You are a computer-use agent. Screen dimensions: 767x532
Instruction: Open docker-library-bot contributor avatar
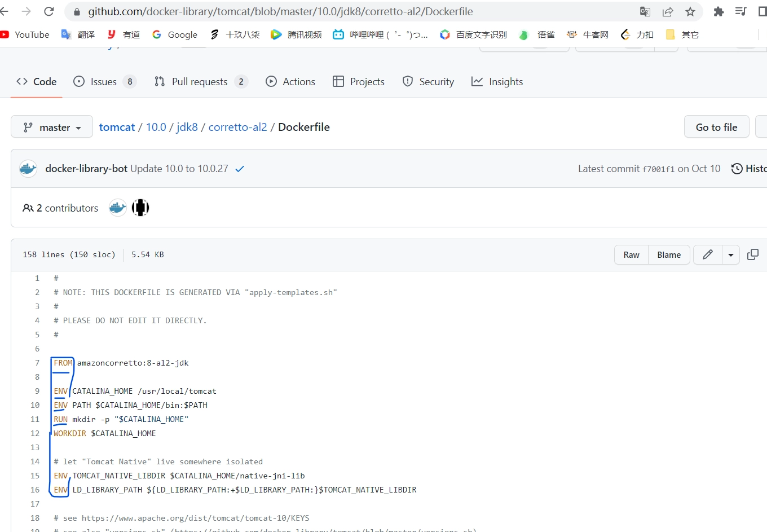click(x=117, y=208)
